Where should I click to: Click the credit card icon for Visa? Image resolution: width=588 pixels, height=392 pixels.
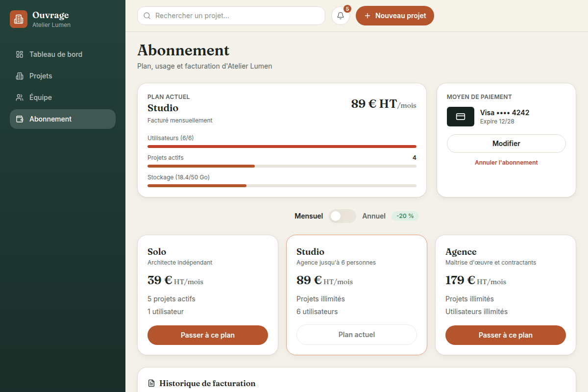click(461, 117)
